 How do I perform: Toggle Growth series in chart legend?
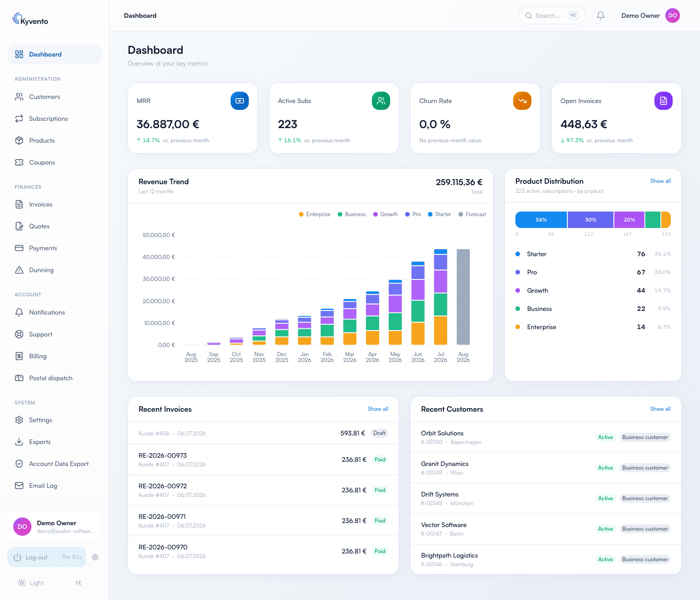point(386,214)
